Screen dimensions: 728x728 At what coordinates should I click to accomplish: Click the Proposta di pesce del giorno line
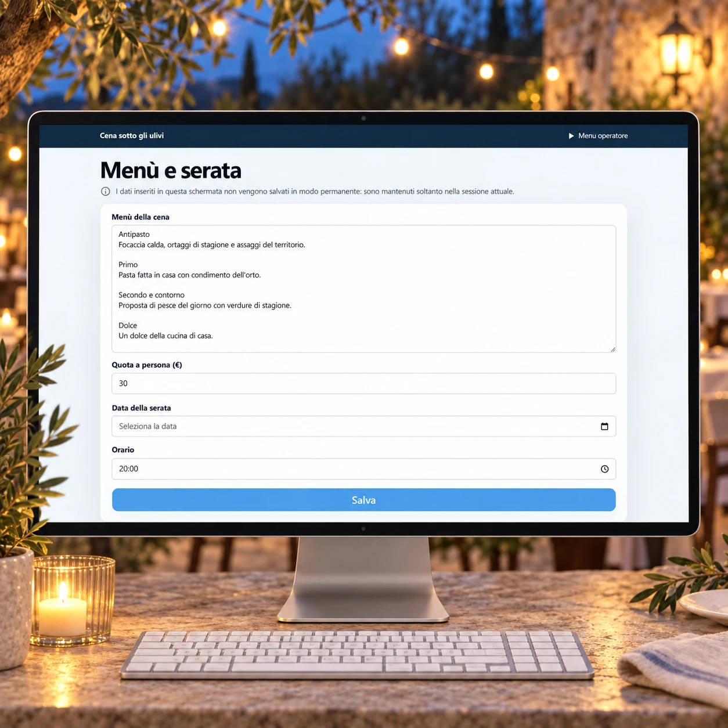205,305
